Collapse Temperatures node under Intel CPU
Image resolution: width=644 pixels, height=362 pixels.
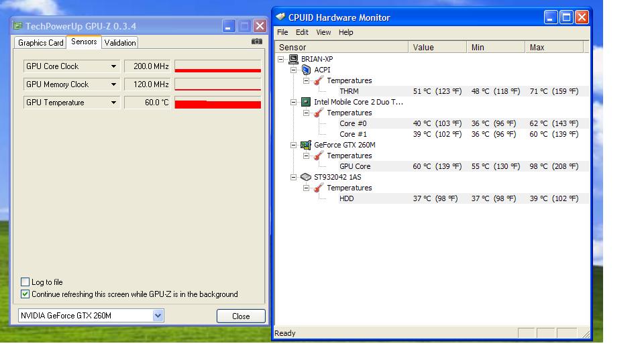click(306, 113)
